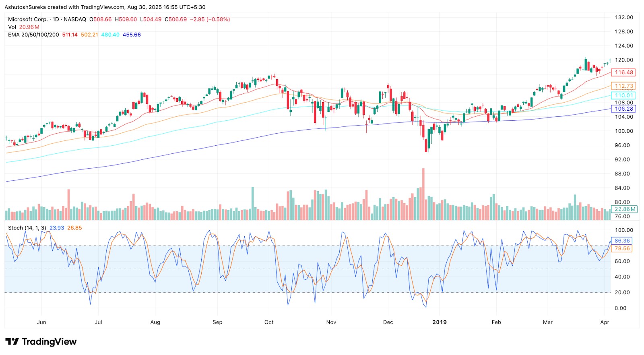Click the Stoch %K value 23.93
This screenshot has height=355, width=644.
57,228
